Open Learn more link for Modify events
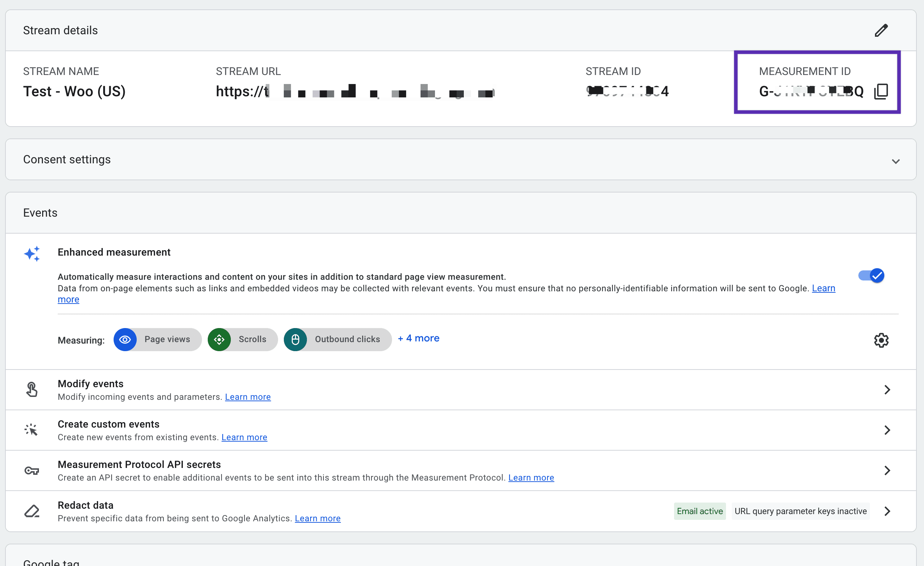The width and height of the screenshot is (924, 566). tap(248, 397)
